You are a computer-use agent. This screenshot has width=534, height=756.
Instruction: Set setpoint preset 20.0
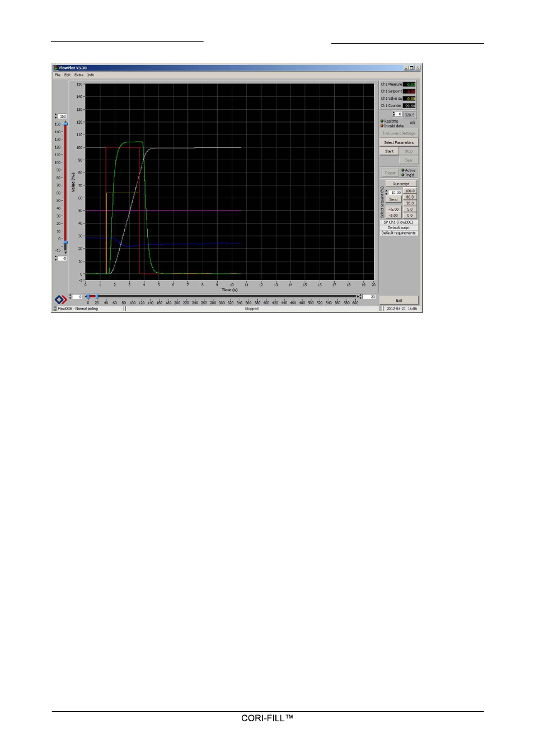click(x=410, y=203)
